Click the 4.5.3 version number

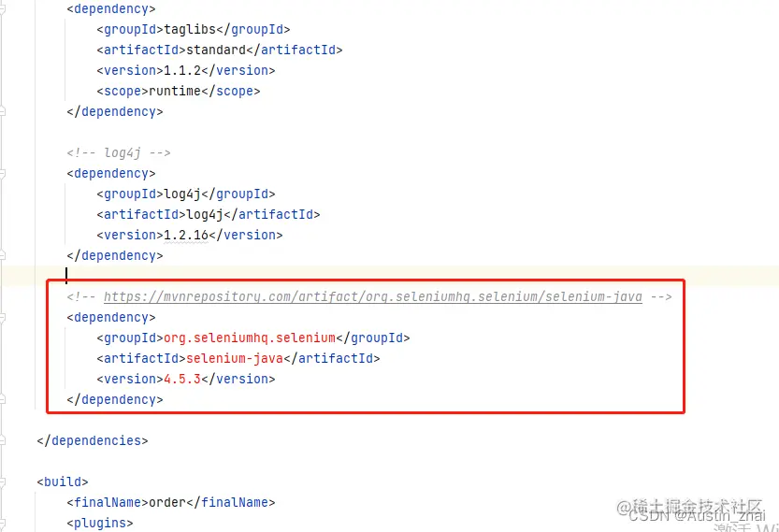pyautogui.click(x=182, y=379)
